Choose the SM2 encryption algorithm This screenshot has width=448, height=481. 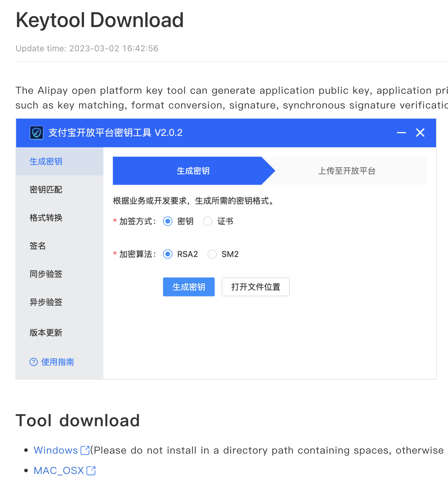(x=212, y=254)
